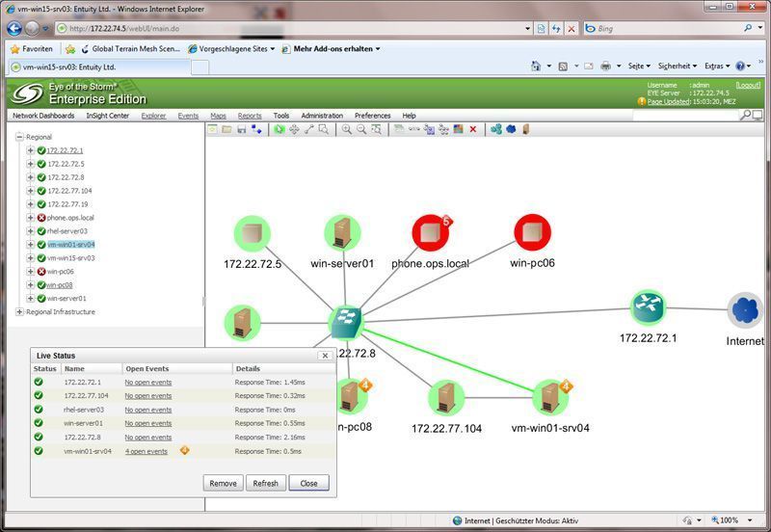Click the zoom in magnifier icon
This screenshot has height=532, width=771.
(347, 129)
